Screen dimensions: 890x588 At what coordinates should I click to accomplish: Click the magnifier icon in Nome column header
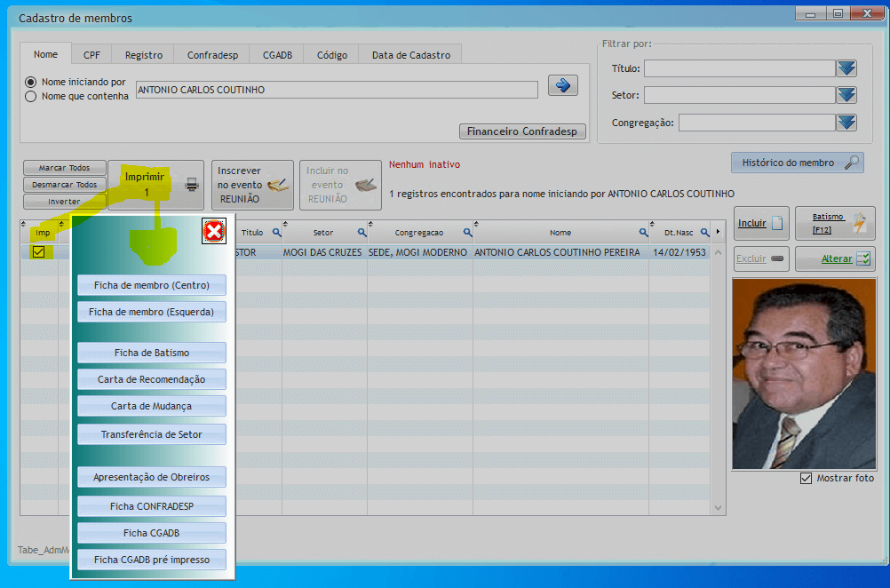[x=641, y=233]
